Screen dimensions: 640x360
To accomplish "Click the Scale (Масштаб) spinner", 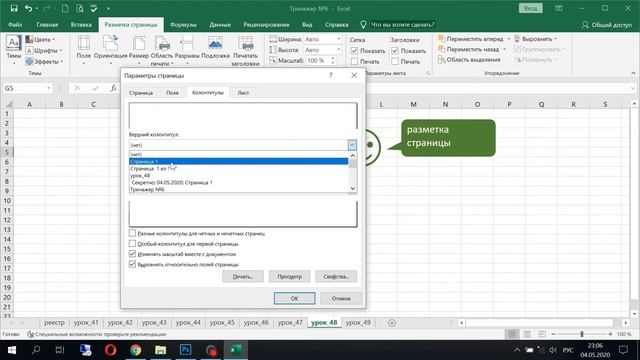I will (x=333, y=60).
